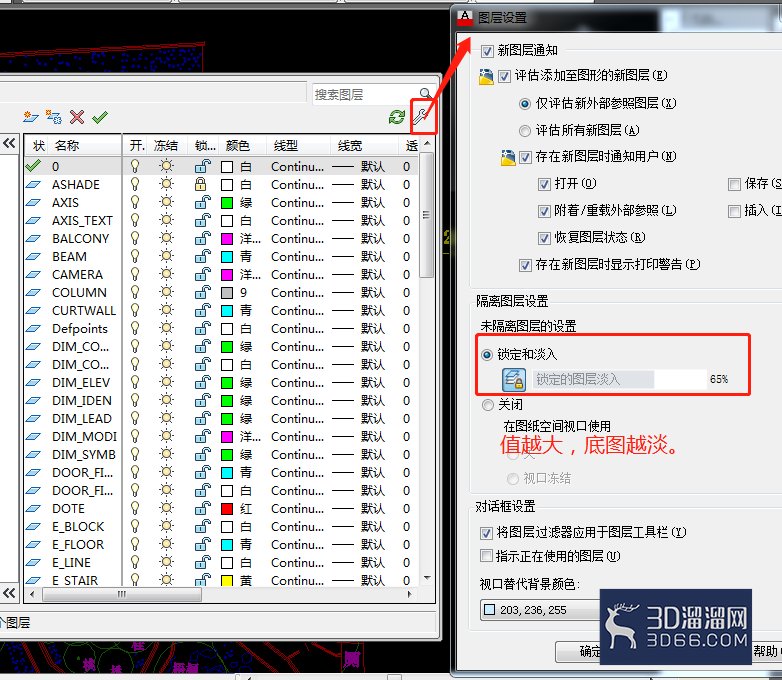The height and width of the screenshot is (680, 782).
Task: Sort layers by the 冻结 column header
Action: pyautogui.click(x=166, y=146)
